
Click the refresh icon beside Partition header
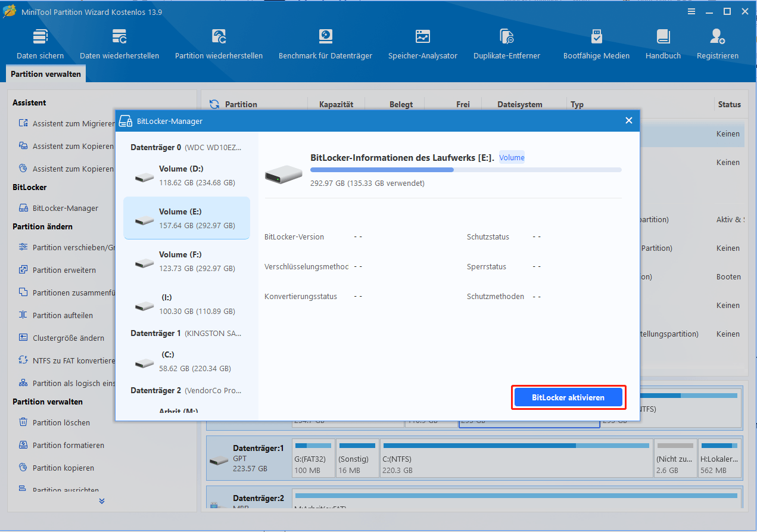(x=214, y=104)
